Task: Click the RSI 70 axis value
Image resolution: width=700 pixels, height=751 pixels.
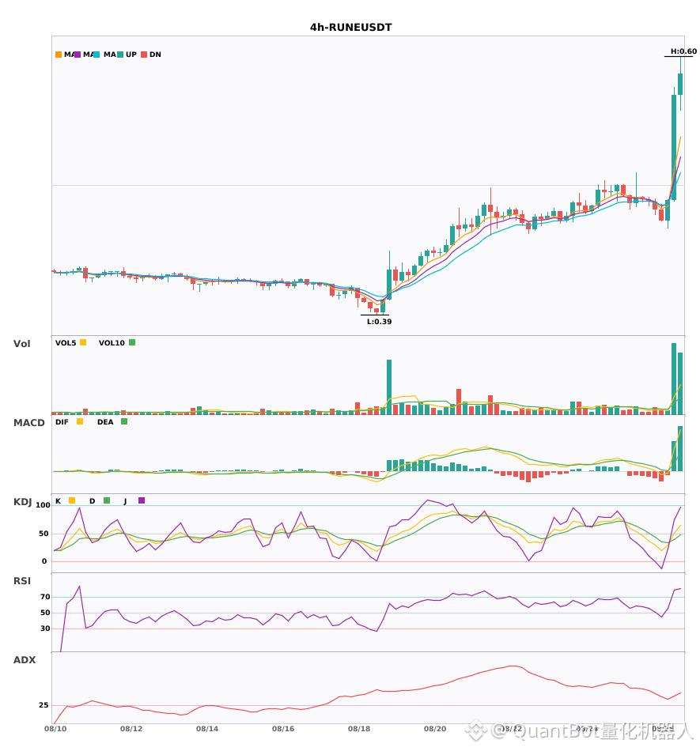Action: coord(46,597)
